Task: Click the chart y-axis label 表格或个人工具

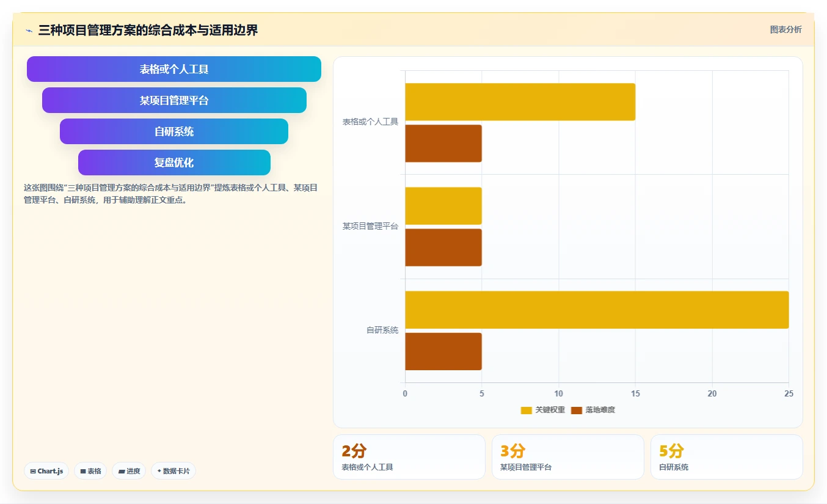Action: [370, 122]
